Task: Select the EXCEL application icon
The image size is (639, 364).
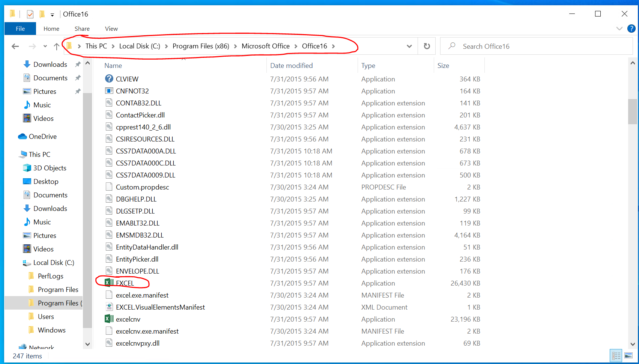Action: 109,283
